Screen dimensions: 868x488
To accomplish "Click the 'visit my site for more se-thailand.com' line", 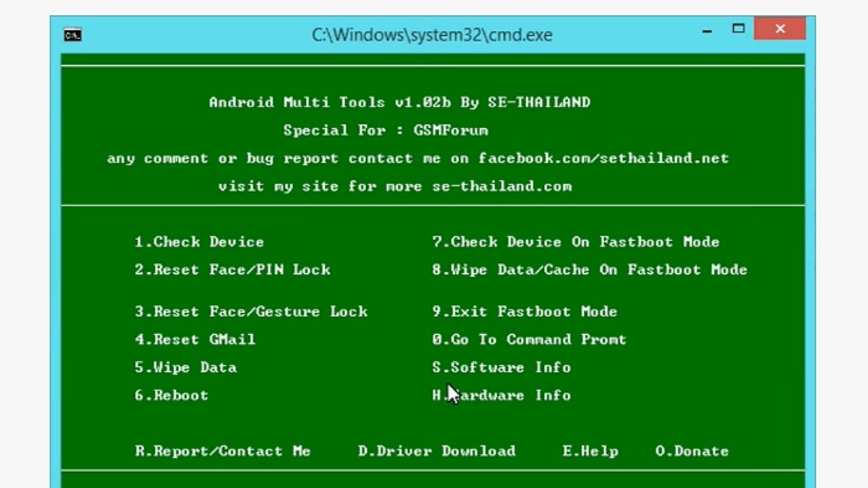I will pos(395,186).
